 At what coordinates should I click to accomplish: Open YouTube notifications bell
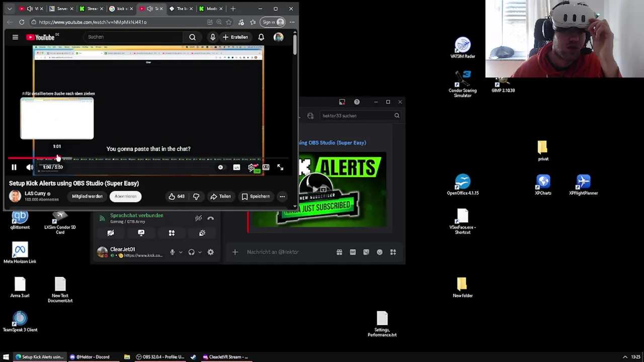coord(261,37)
